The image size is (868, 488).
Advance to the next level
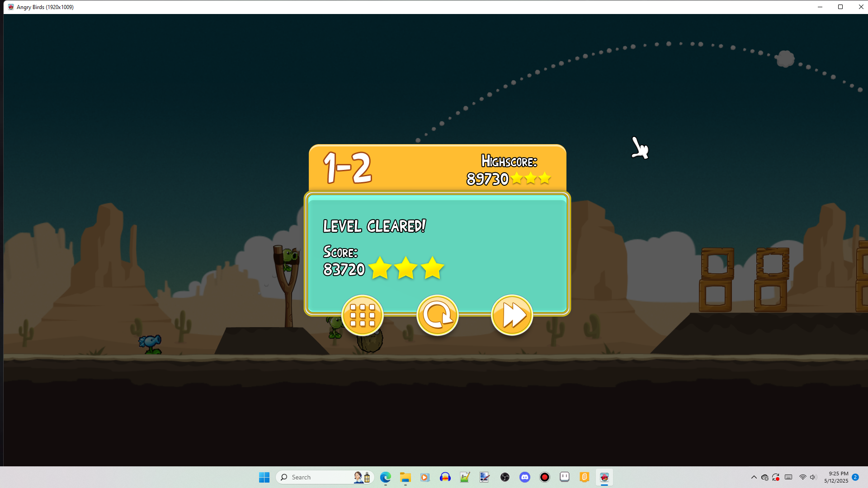click(x=512, y=315)
